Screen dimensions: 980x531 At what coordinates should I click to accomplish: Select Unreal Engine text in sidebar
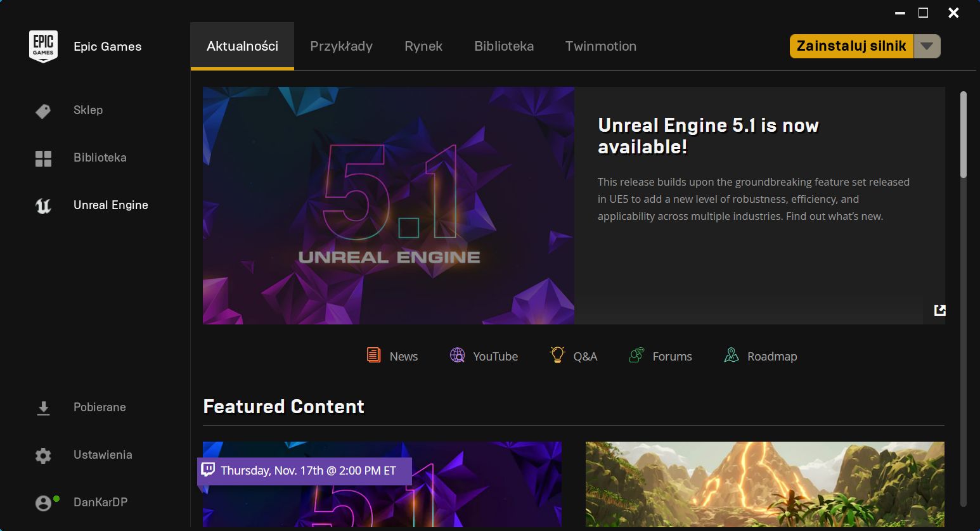(111, 205)
